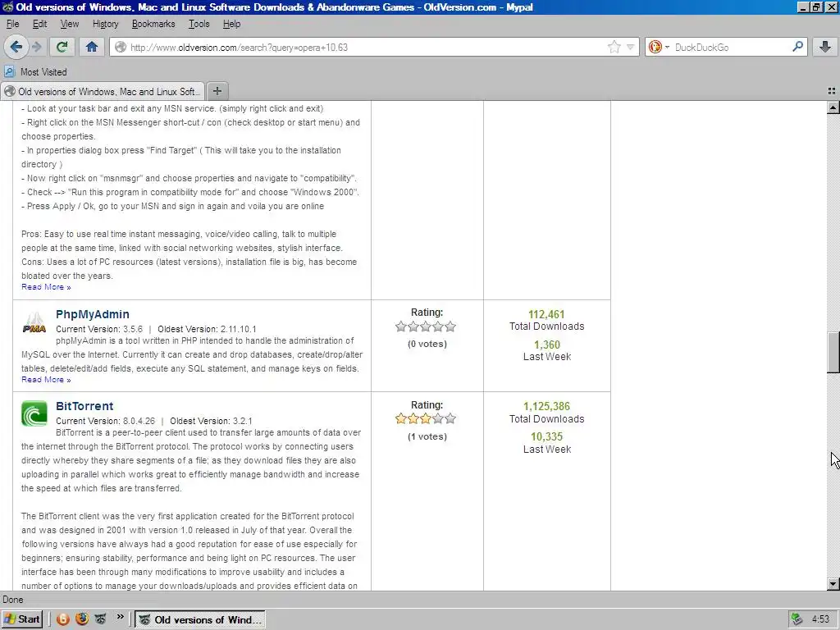This screenshot has width=840, height=630.
Task: Click the system tray network icon
Action: pos(797,619)
